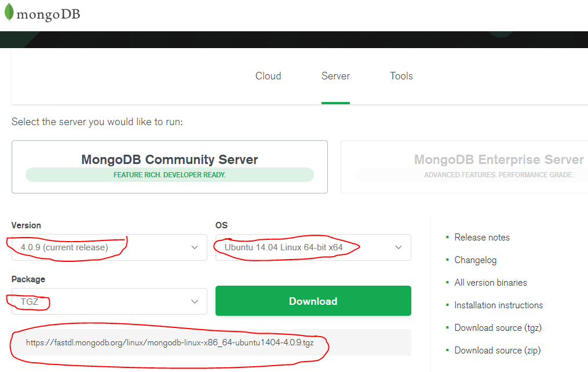Expand the Package dropdown chevron arrow
The height and width of the screenshot is (372, 588).
coord(194,301)
